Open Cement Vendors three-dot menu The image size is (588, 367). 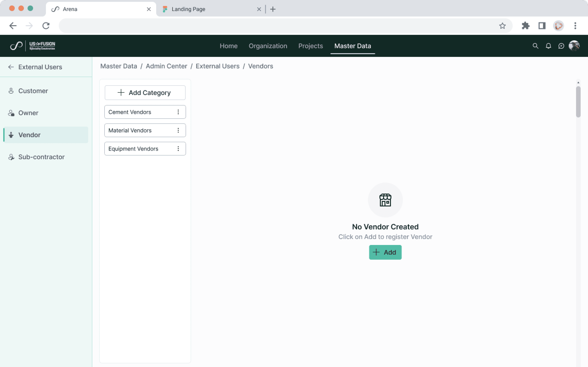coord(178,112)
